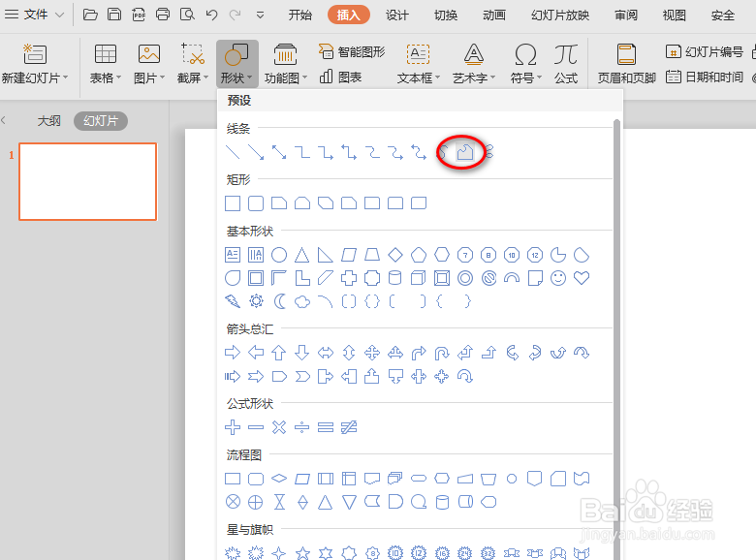Open the 视图 tab
This screenshot has width=756, height=560.
[674, 15]
